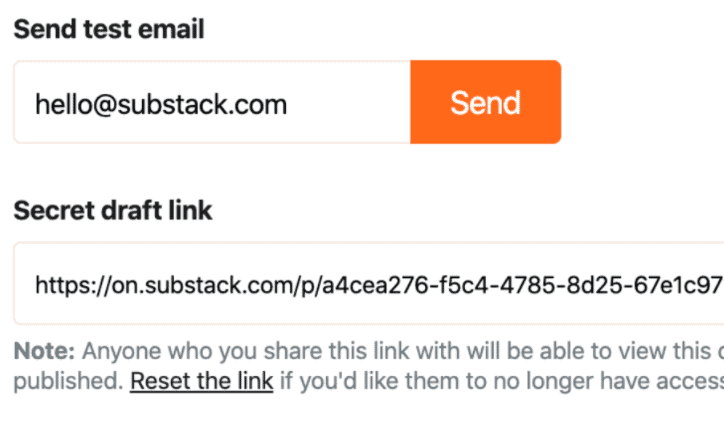Viewport: 724px width, 422px height.
Task: Open the Reset the link hyperlink
Action: coord(202,381)
